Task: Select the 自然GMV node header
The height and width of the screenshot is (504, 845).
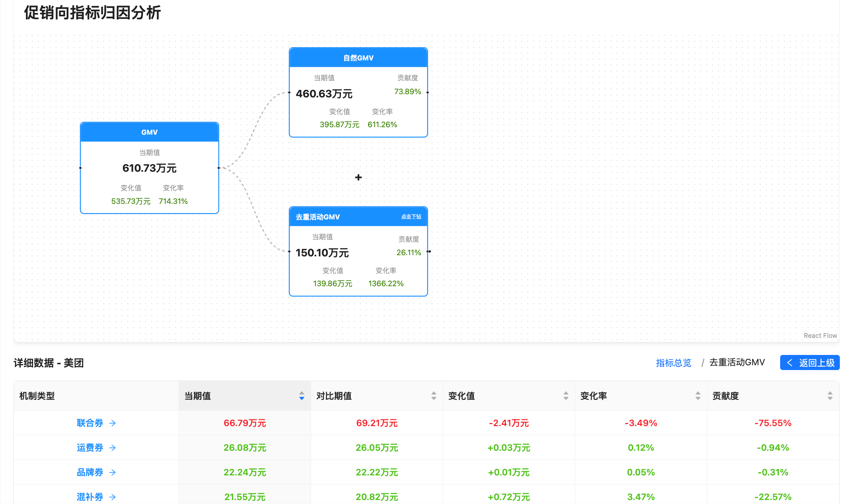Action: click(358, 58)
